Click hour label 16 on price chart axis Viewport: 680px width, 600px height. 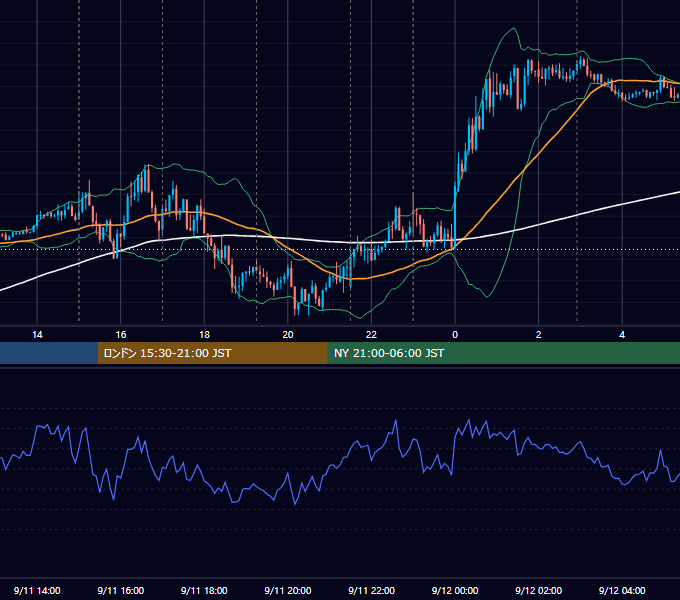(121, 335)
